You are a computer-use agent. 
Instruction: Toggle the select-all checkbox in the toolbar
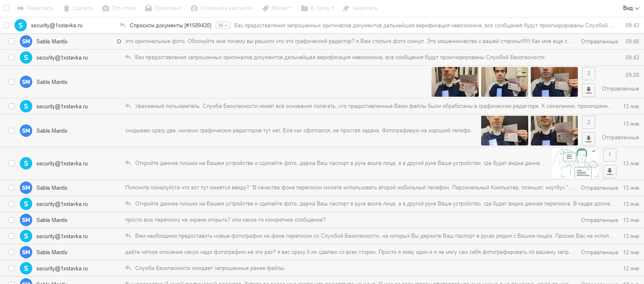click(x=6, y=8)
